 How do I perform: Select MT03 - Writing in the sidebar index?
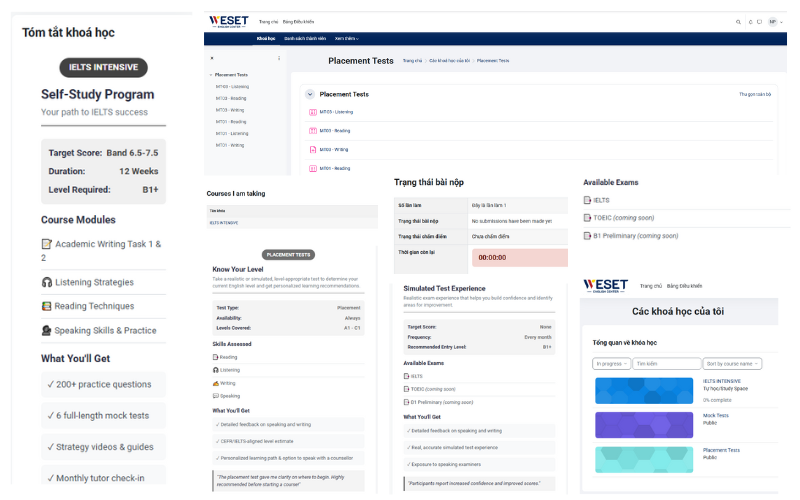tap(230, 110)
